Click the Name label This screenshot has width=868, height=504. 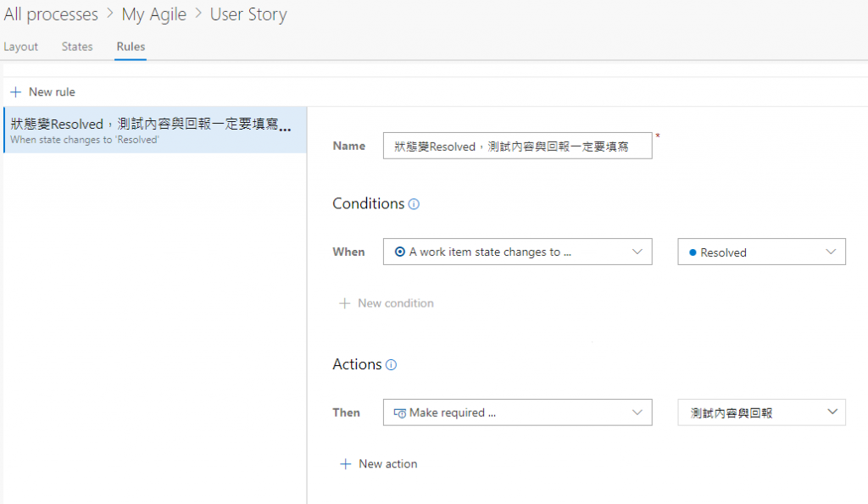pos(348,146)
